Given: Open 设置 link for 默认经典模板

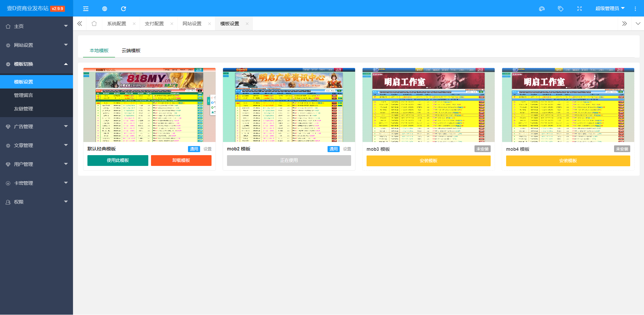Looking at the screenshot, I should 207,149.
